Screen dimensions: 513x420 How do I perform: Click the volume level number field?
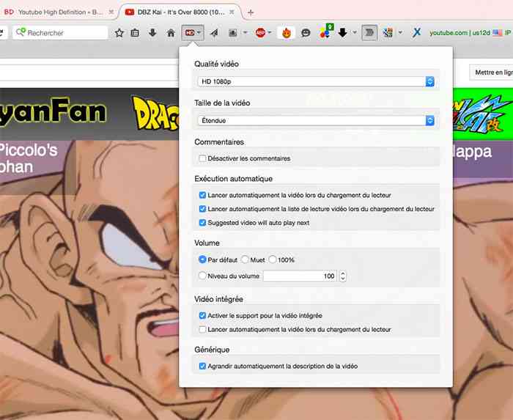point(300,276)
